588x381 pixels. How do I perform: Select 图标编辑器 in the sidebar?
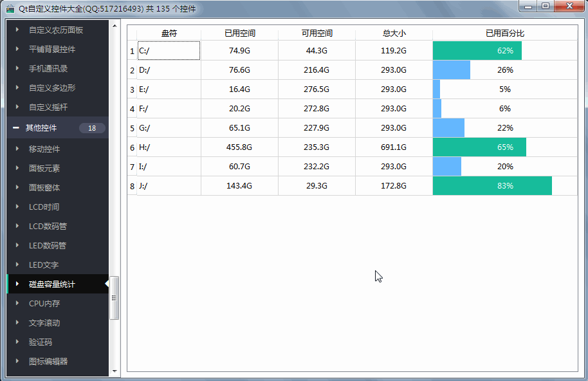click(48, 361)
